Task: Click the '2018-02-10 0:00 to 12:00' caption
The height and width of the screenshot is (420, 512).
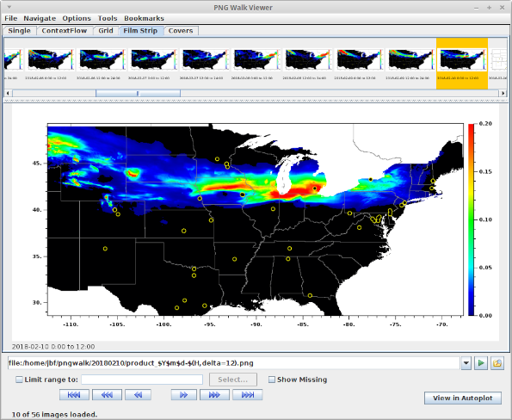Action: (x=53, y=347)
